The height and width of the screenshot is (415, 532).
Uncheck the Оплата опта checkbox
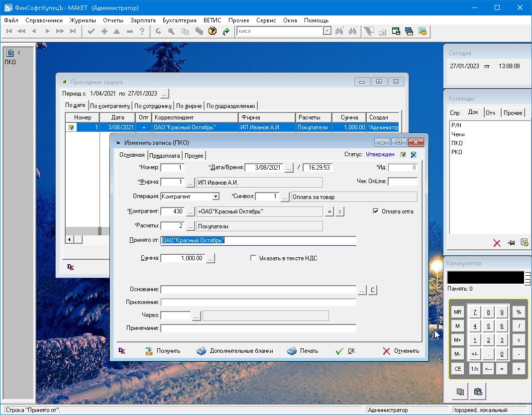[x=376, y=211]
